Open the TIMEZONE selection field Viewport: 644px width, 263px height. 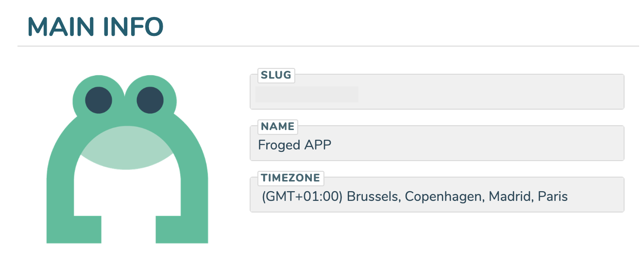437,195
